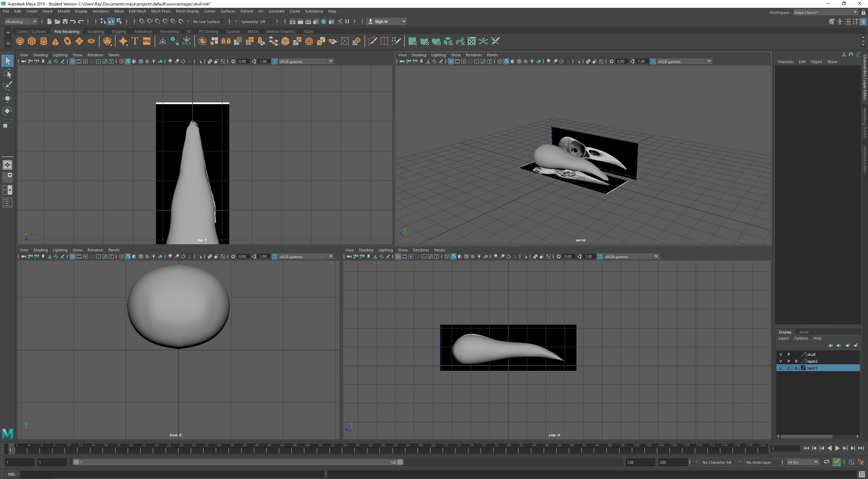Toggle reference R box of layer2
The height and width of the screenshot is (479, 868).
(796, 361)
